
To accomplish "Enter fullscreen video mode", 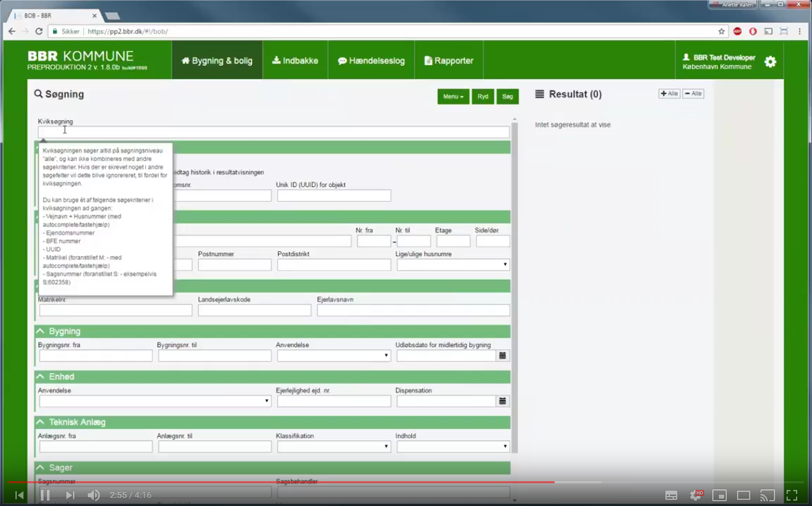I will coord(792,495).
